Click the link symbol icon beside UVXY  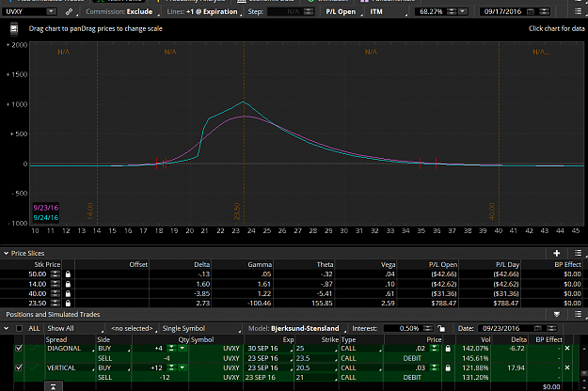pos(69,11)
